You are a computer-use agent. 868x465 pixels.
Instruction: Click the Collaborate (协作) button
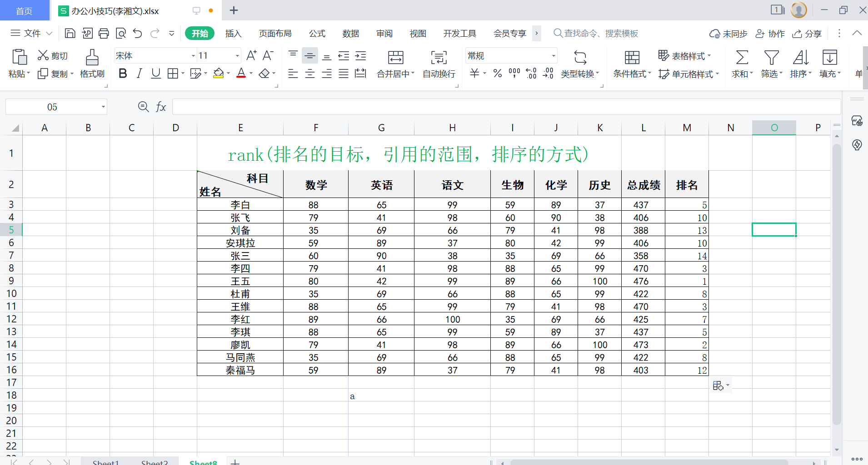click(x=770, y=34)
